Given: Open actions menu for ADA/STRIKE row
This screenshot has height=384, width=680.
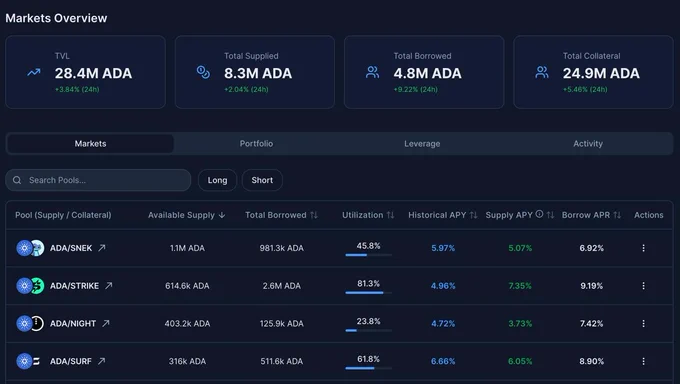Looking at the screenshot, I should 644,286.
